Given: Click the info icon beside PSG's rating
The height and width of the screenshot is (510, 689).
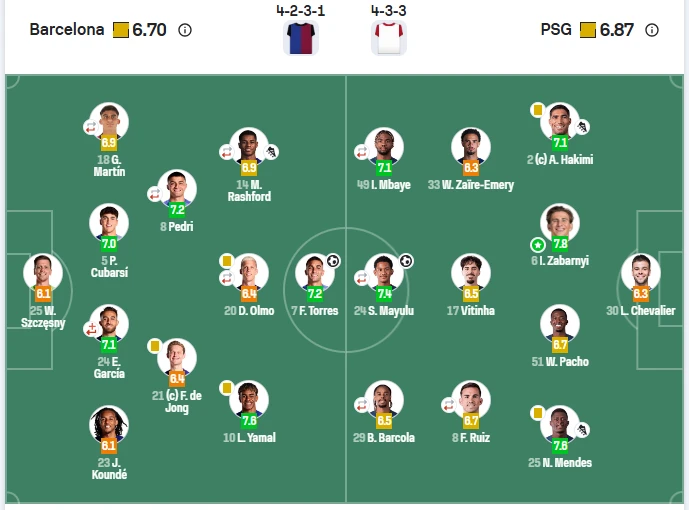Looking at the screenshot, I should [652, 30].
